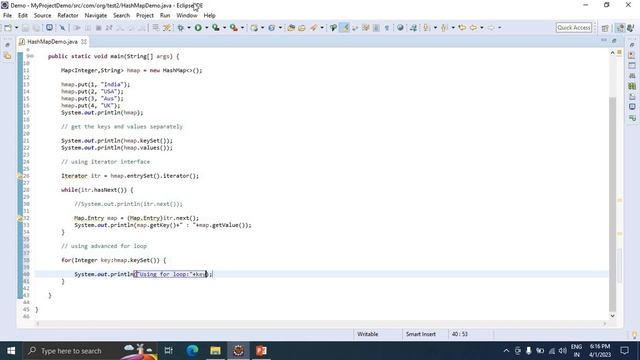Select the HashMapDemo.java editor tab
The width and height of the screenshot is (640, 360).
tap(52, 42)
